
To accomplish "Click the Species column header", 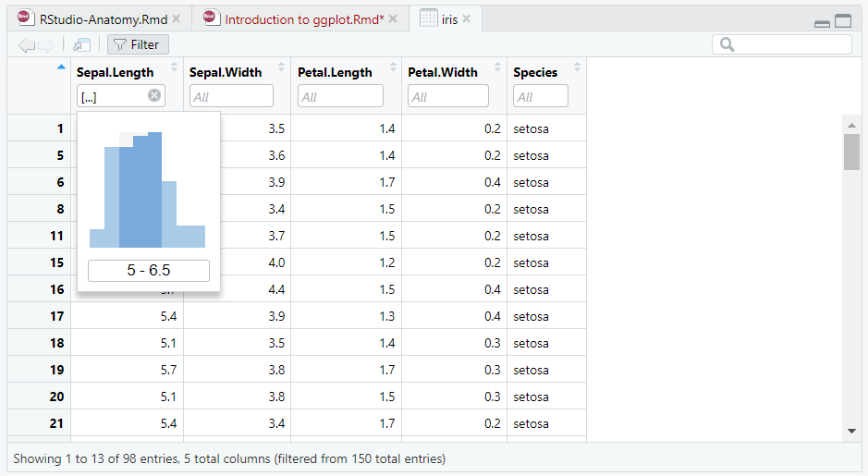I will click(x=535, y=72).
